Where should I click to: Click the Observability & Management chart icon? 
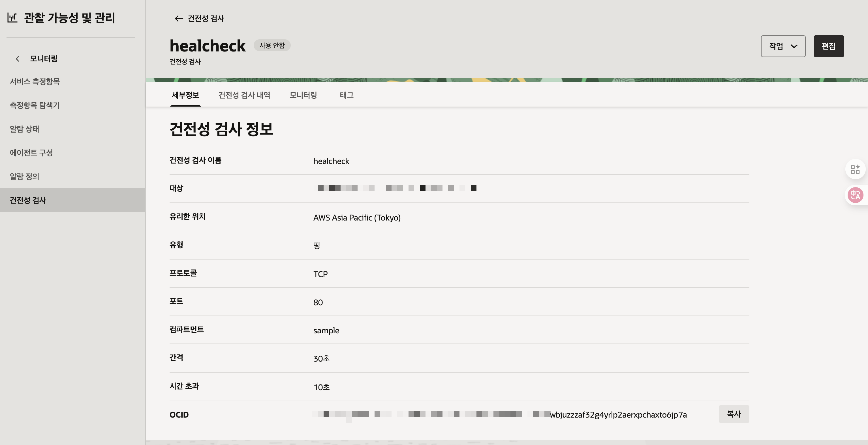[12, 18]
